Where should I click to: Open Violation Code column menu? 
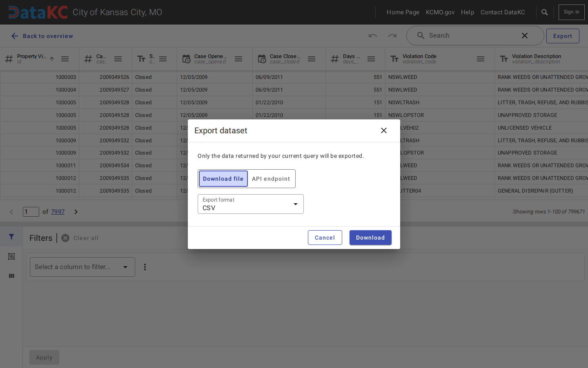tap(481, 59)
